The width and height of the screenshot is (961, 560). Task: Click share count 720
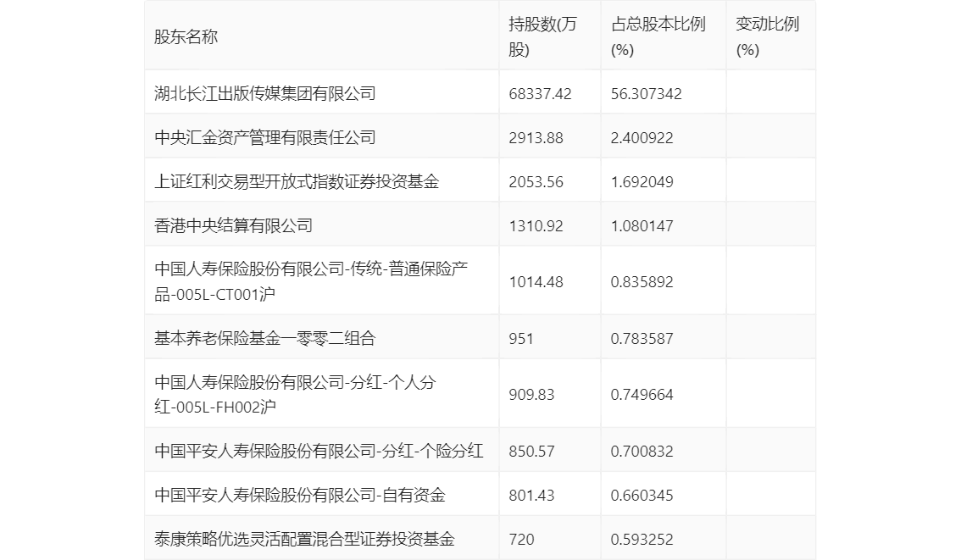coord(521,539)
